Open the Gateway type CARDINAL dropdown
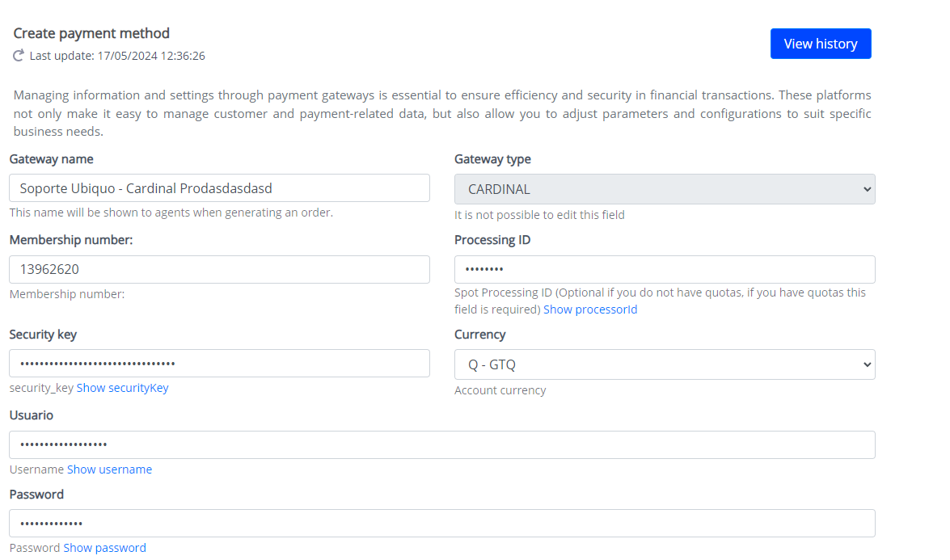 [664, 189]
